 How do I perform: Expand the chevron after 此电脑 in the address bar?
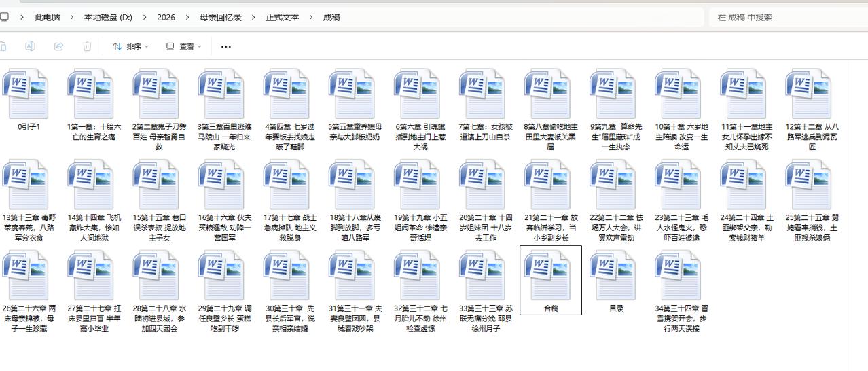coord(71,17)
